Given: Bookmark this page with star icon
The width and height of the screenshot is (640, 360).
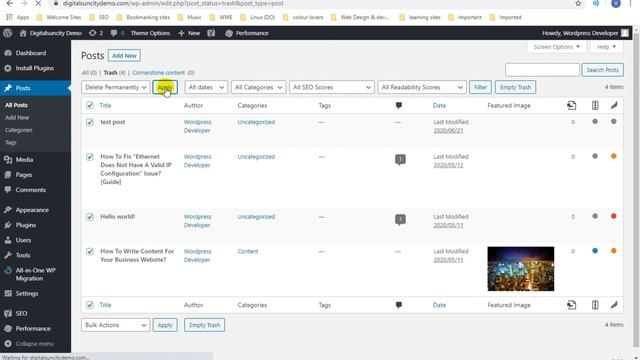Looking at the screenshot, I should 578,3.
